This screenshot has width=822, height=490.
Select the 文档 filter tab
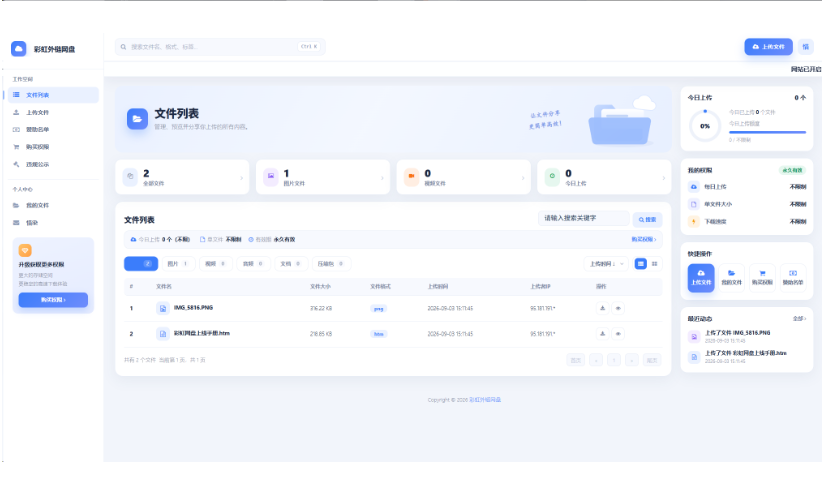click(x=291, y=264)
